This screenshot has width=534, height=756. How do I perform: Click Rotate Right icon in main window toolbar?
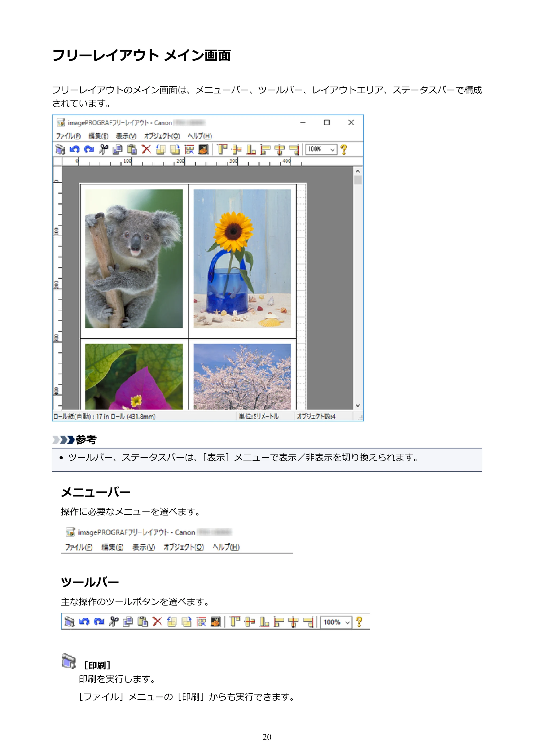click(x=175, y=149)
